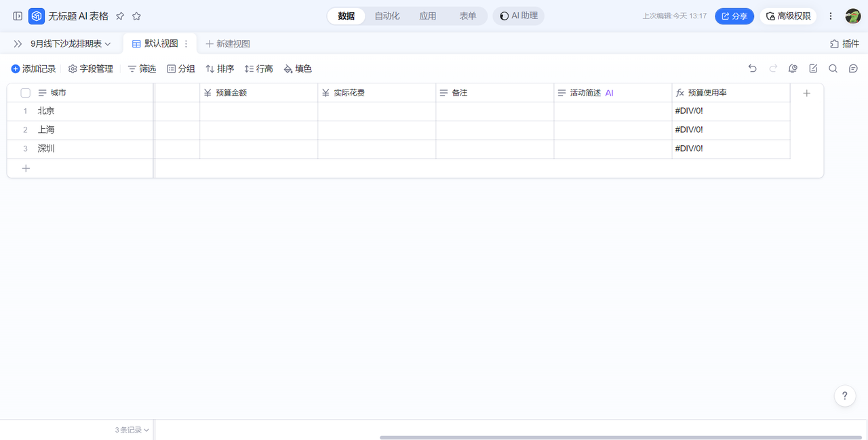
Task: Toggle the left sidebar panel icon
Action: [x=18, y=16]
